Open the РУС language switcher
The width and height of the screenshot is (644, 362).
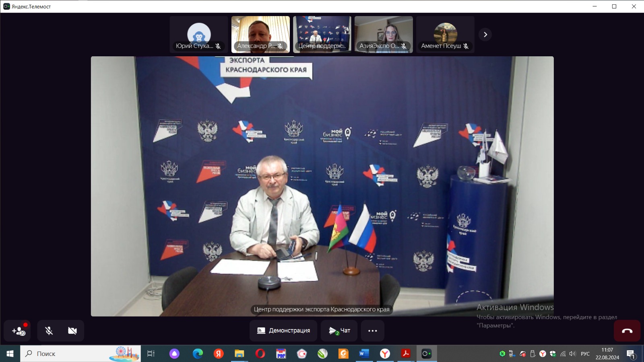(x=585, y=354)
